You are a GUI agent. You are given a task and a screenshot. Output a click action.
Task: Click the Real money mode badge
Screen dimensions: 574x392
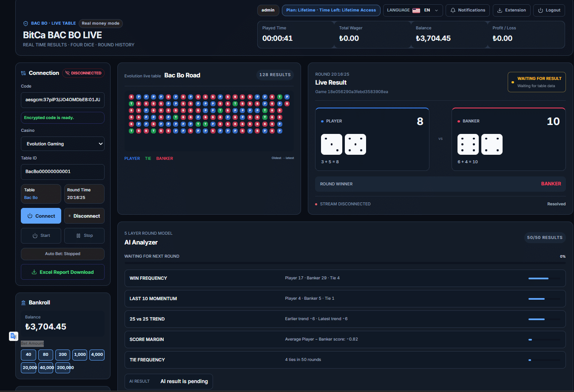tap(101, 23)
